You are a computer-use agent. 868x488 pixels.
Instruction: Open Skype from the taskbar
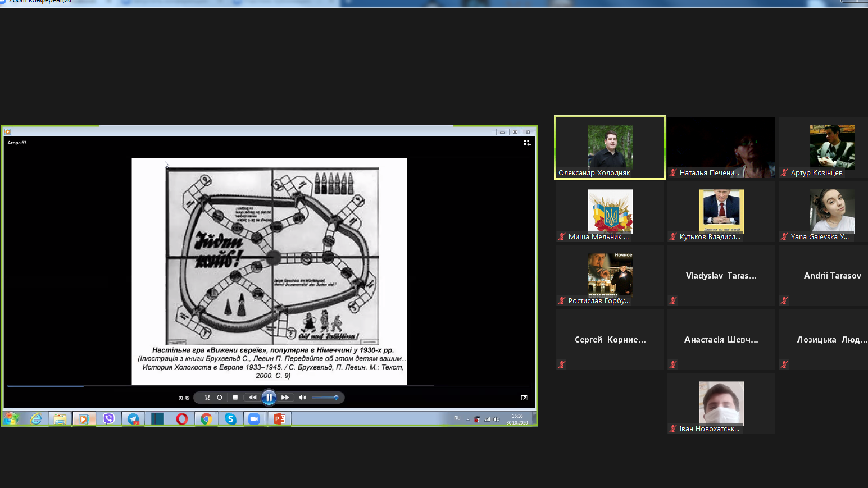pyautogui.click(x=230, y=419)
